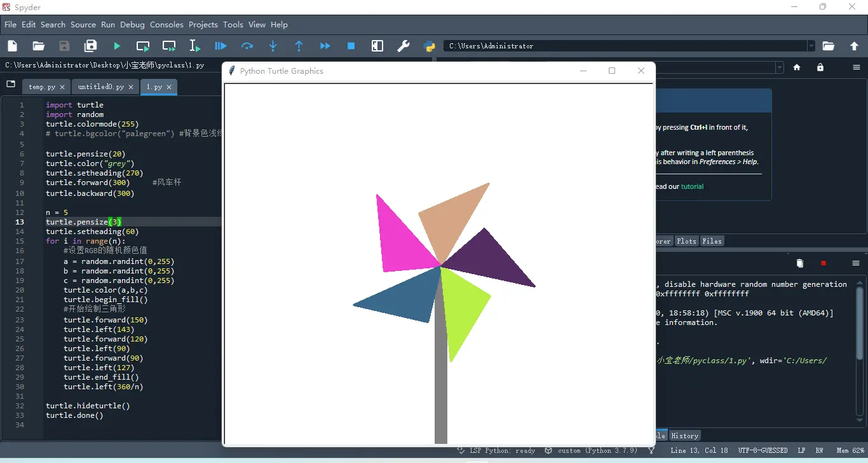Screen dimensions: 868x463
Task: Toggle maximize current pane in toolbar
Action: 377,46
